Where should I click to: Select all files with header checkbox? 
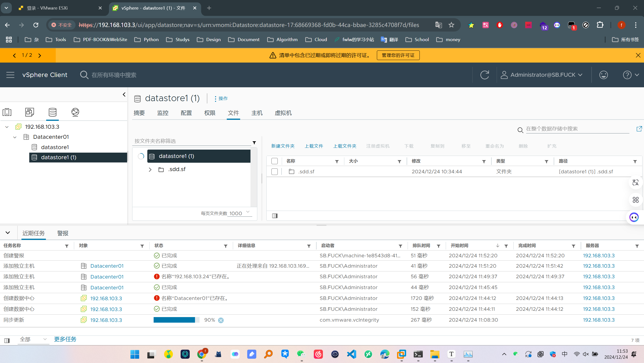[274, 161]
